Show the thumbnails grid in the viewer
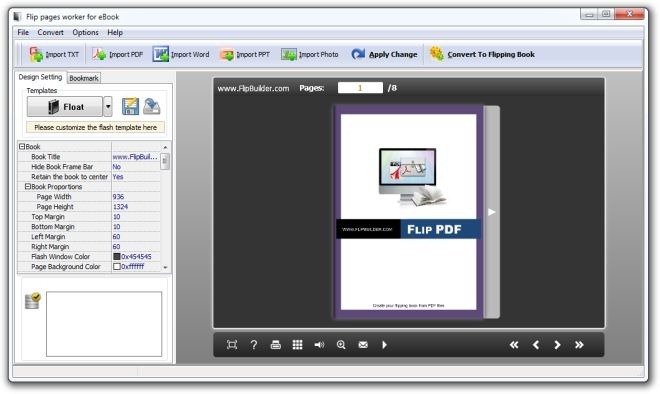This screenshot has height=394, width=660. 298,345
